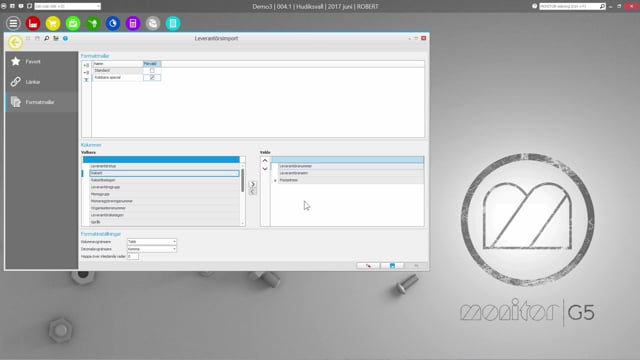
Task: Move selected column up in Valda list
Action: click(265, 161)
